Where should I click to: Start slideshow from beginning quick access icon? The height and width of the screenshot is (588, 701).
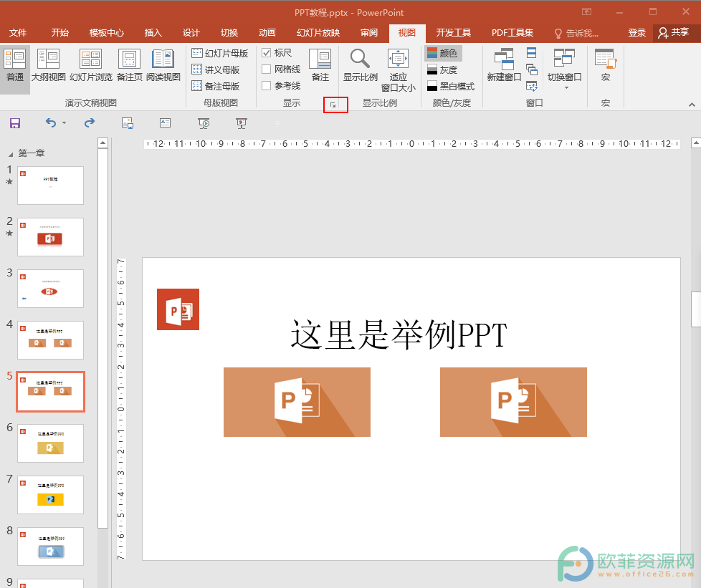(204, 123)
